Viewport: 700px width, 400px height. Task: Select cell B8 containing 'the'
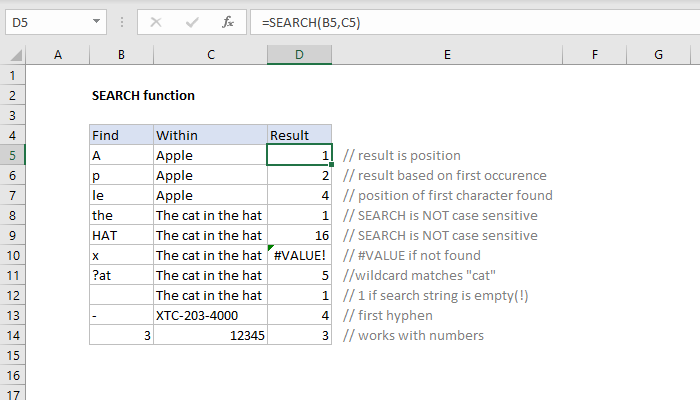pos(121,215)
